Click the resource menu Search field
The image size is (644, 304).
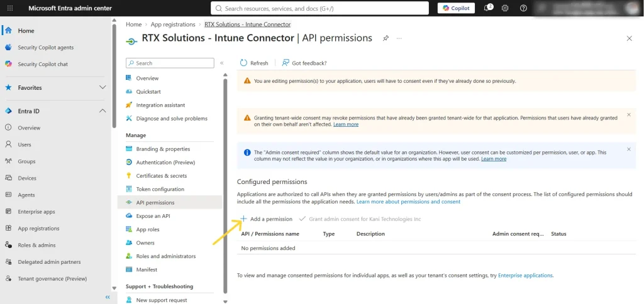[x=170, y=63]
